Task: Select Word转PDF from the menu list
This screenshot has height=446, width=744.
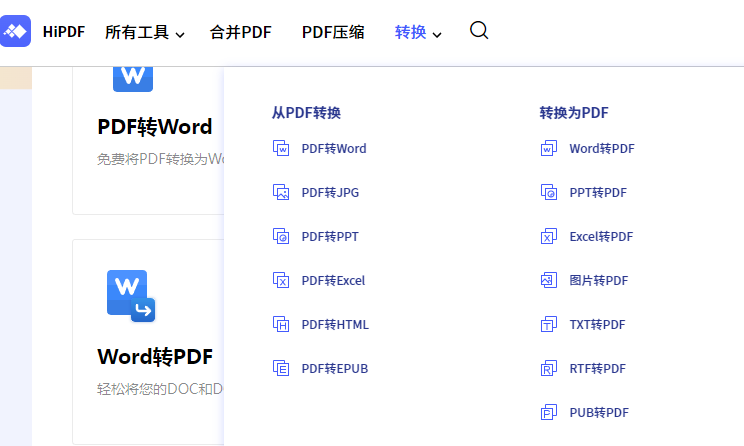Action: (x=602, y=149)
